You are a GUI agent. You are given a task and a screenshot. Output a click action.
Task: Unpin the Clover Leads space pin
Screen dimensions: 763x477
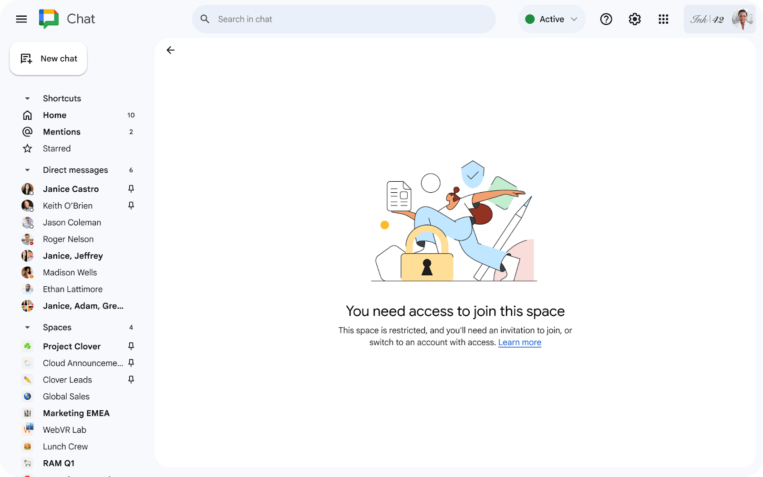(131, 379)
